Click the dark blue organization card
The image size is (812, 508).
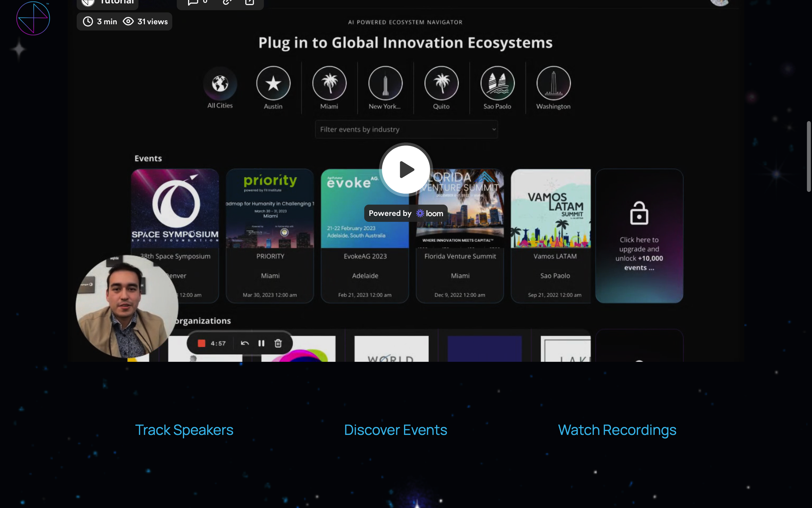click(484, 349)
